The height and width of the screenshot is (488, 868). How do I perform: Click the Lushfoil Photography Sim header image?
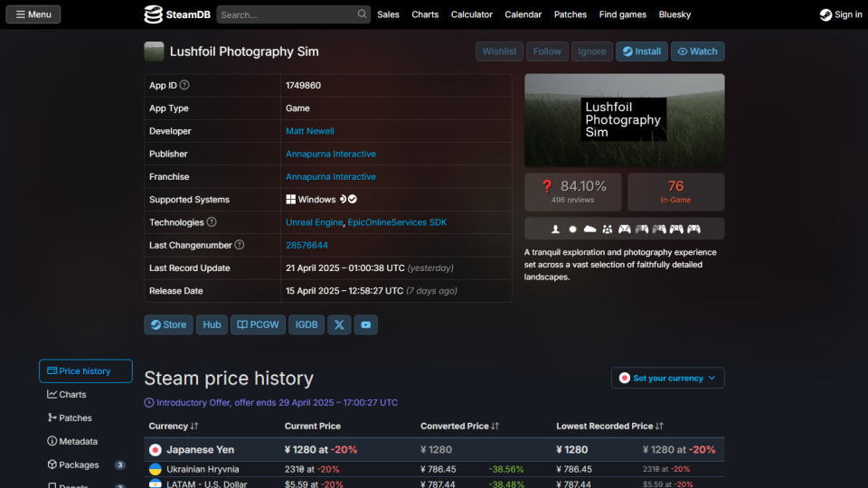click(624, 120)
